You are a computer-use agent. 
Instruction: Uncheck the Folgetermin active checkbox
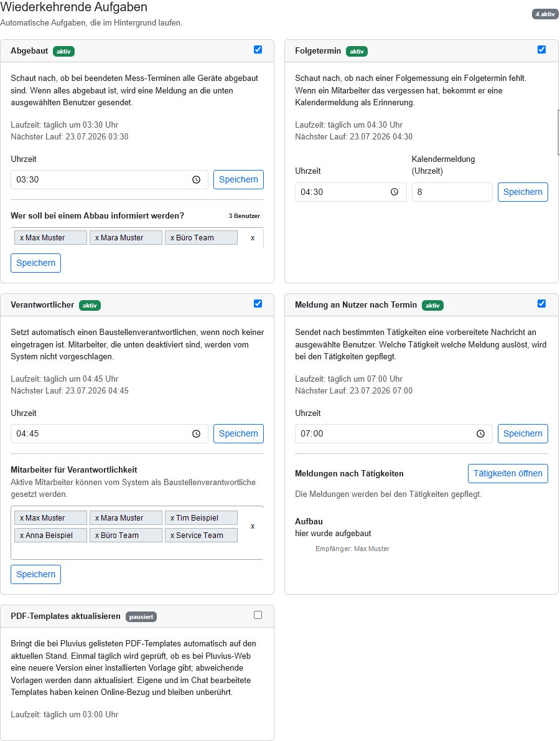(x=541, y=50)
